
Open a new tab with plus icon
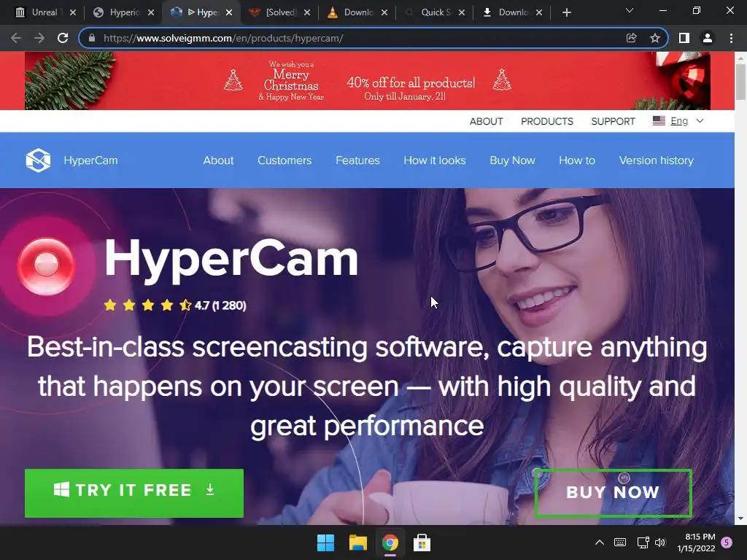566,12
